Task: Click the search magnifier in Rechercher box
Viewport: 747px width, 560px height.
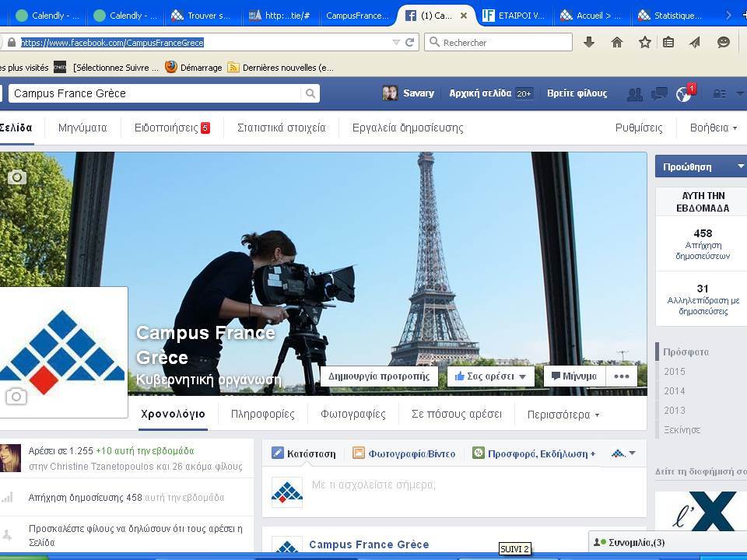Action: (x=434, y=42)
